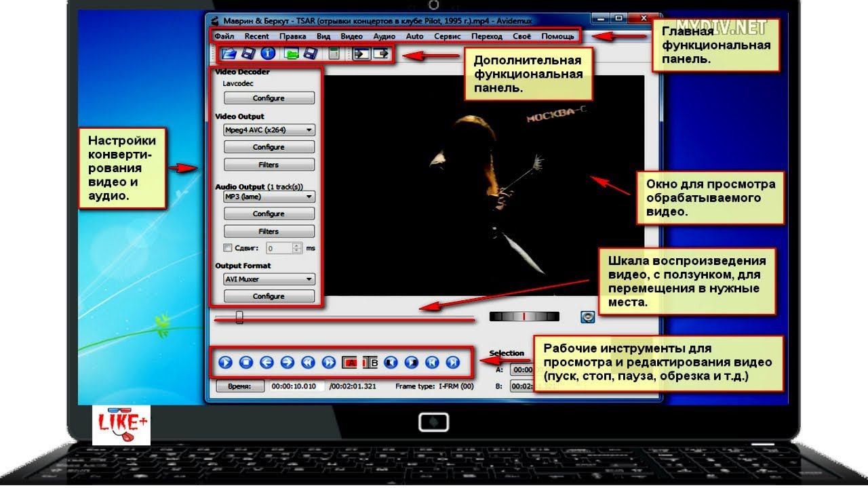Open the Audio Output codec dropdown (MP3 lame)
This screenshot has height=488, width=868.
269,197
